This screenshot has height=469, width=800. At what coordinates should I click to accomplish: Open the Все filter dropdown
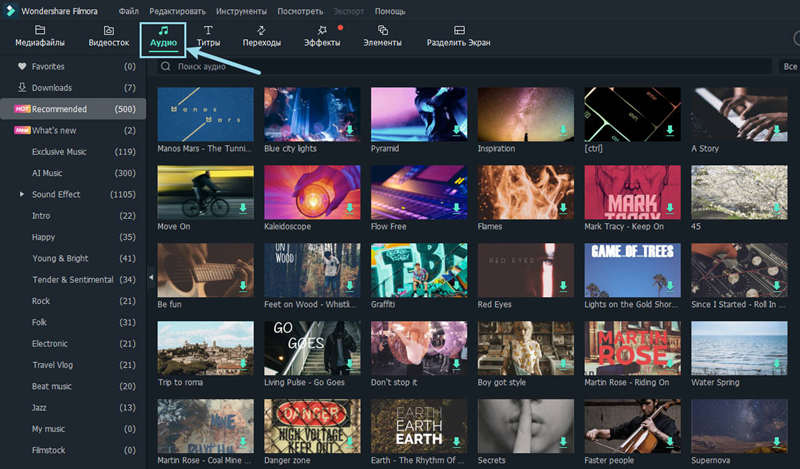tap(789, 66)
